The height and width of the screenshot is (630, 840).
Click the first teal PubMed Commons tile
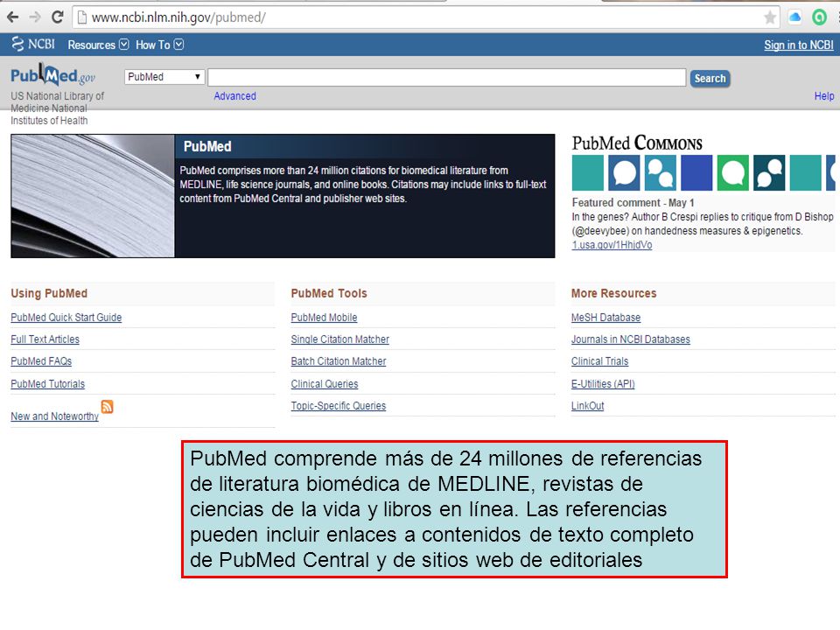tap(588, 172)
